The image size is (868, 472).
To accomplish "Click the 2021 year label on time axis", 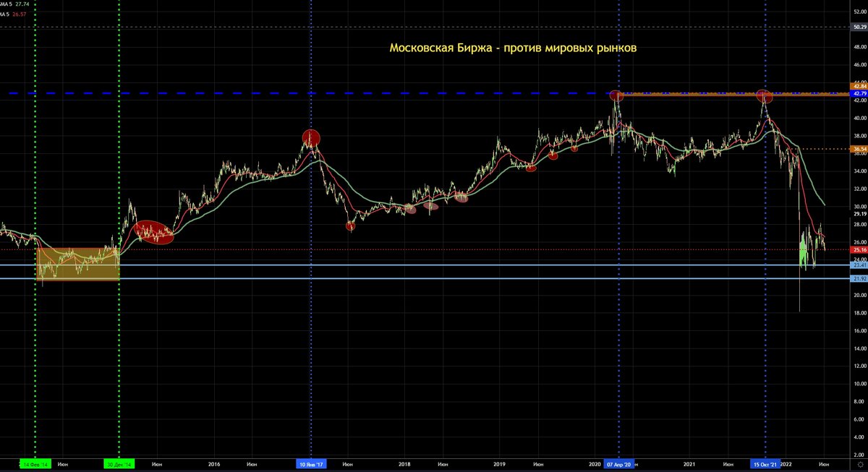I will coord(689,463).
